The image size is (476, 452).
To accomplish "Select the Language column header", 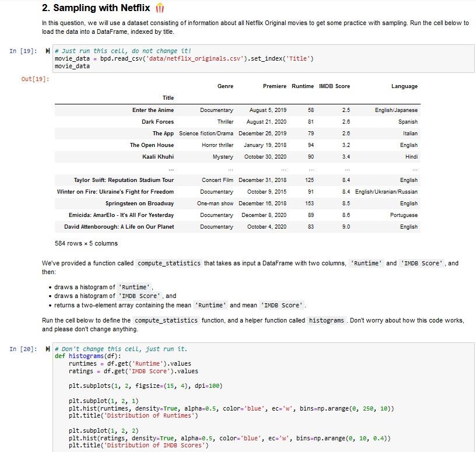I will [404, 86].
